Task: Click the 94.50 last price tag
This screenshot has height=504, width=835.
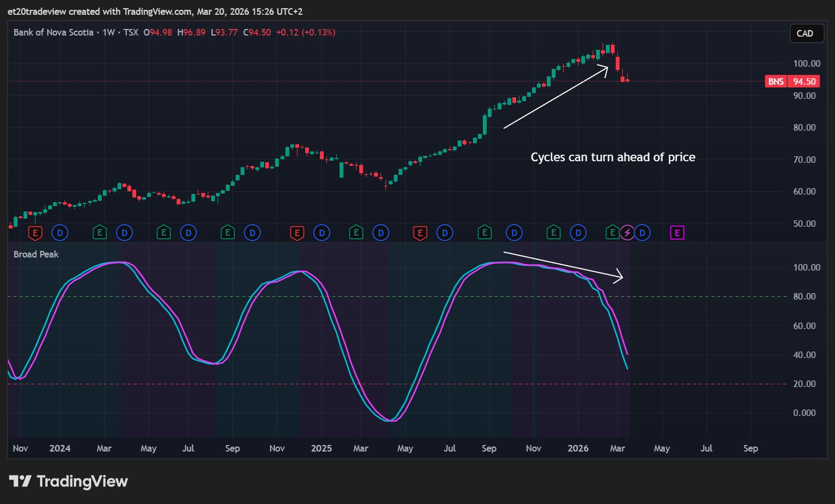Action: point(804,81)
